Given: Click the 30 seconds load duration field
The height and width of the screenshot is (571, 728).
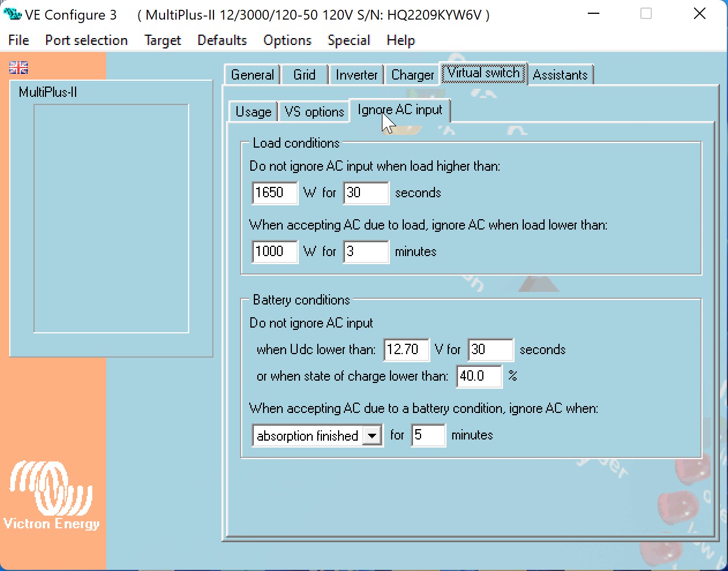Looking at the screenshot, I should tap(366, 193).
